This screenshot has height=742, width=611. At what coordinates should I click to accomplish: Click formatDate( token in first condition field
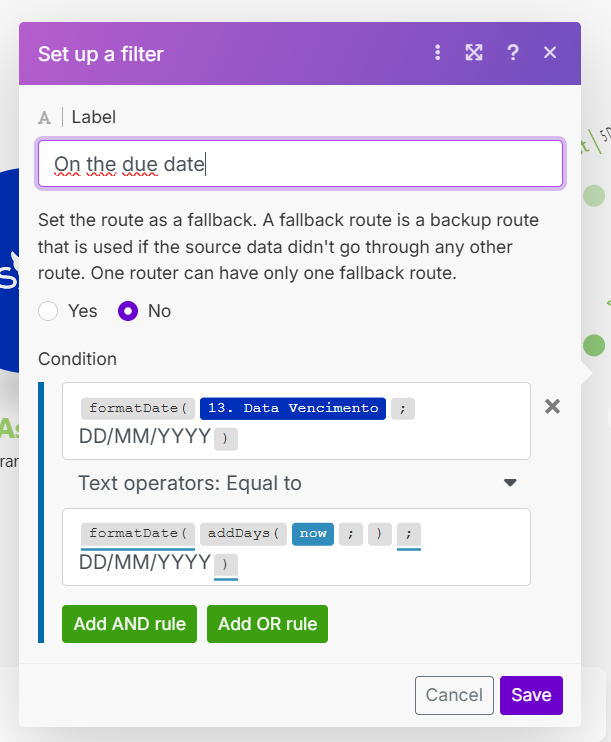(x=137, y=408)
